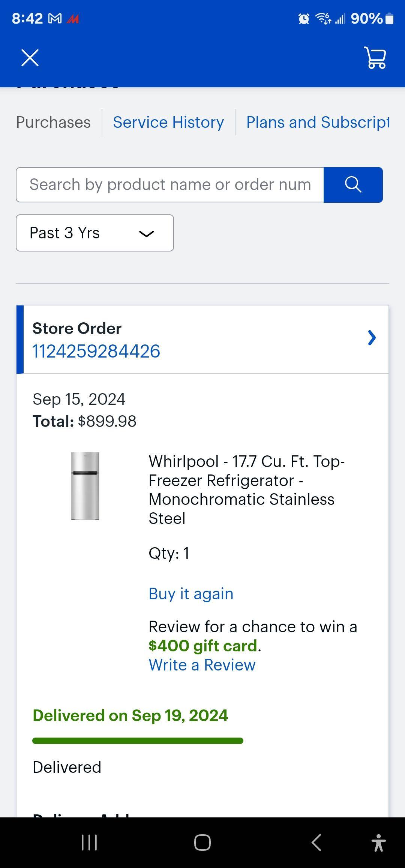405x868 pixels.
Task: Tap the Whirlpool refrigerator thumbnail image
Action: click(85, 486)
